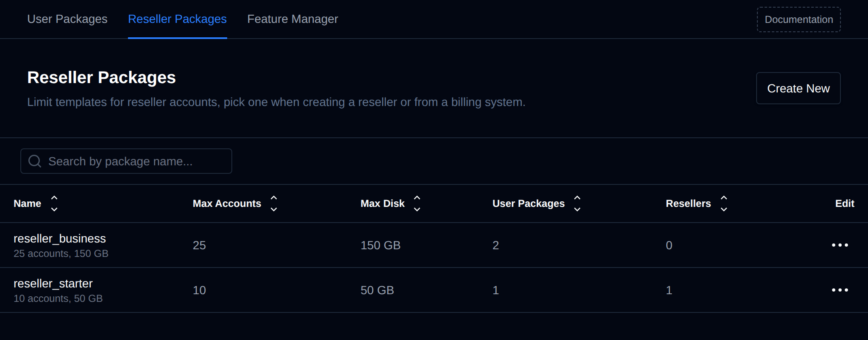The image size is (868, 340).
Task: Click the Max Accounts column header
Action: [x=227, y=203]
